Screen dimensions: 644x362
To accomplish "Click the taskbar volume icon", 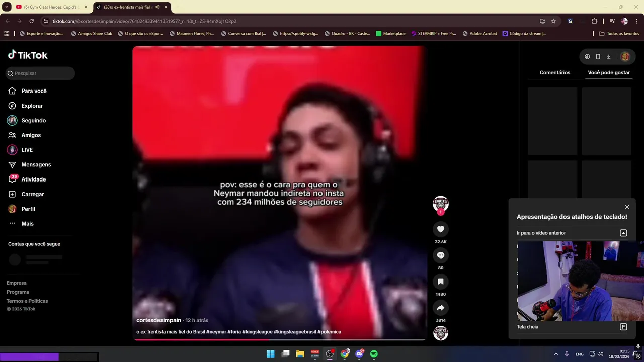I will click(x=600, y=354).
